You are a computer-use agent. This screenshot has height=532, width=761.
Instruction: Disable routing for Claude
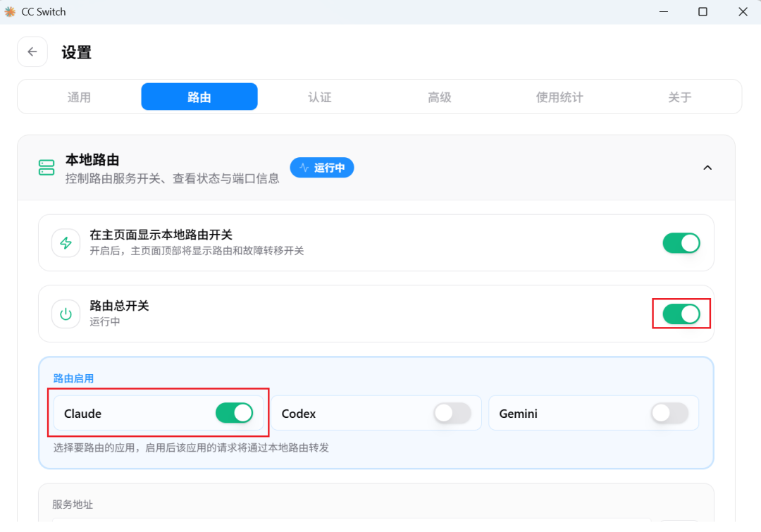click(x=235, y=413)
